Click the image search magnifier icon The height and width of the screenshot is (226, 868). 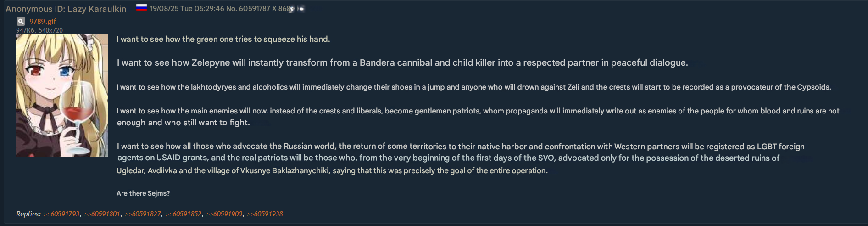point(21,21)
